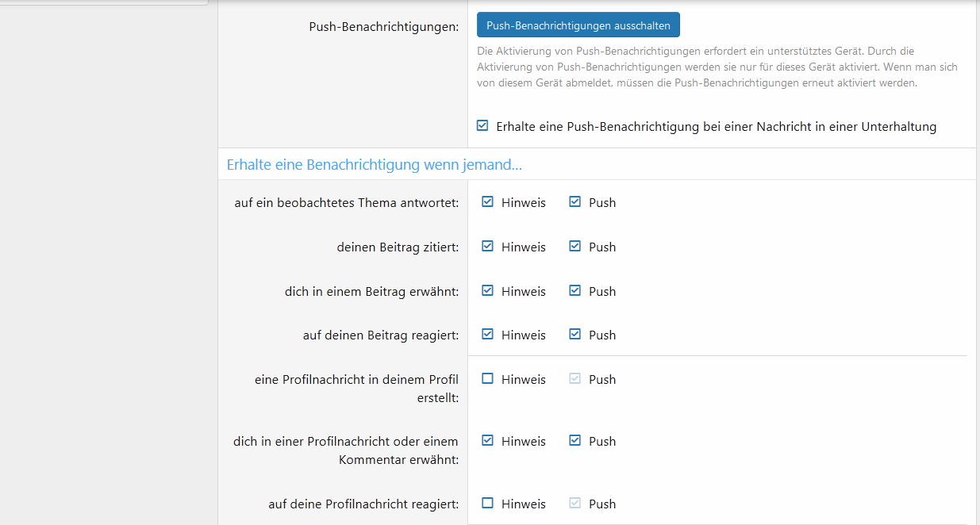Click greyed Push checkbox for Profilnachricht reagiert
The height and width of the screenshot is (525, 980).
point(575,504)
